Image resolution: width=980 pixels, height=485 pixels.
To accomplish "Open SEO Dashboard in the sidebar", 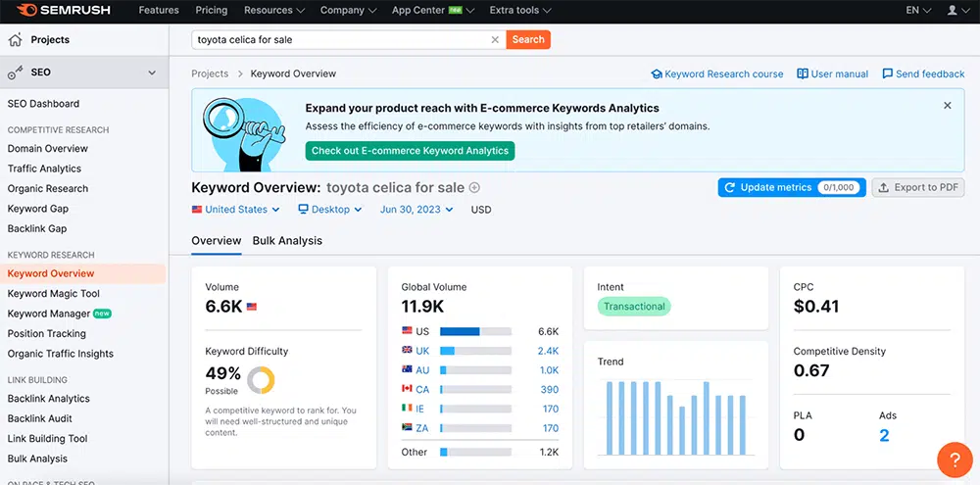I will 43,104.
